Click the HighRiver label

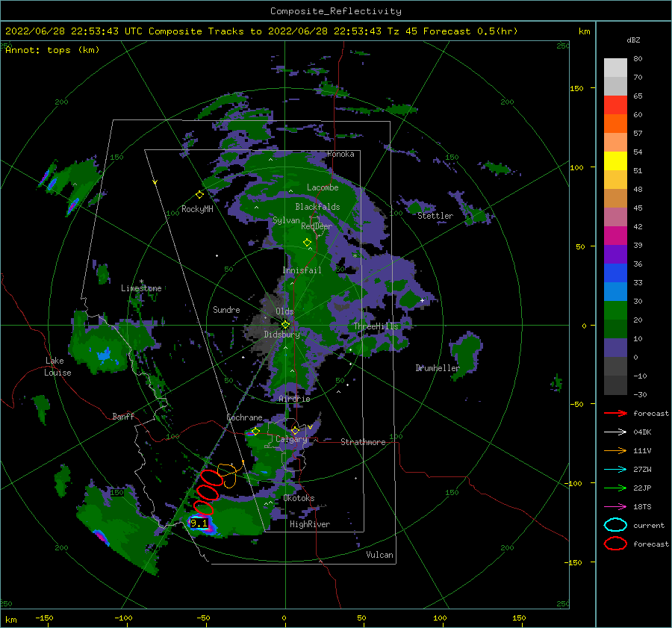(x=310, y=524)
